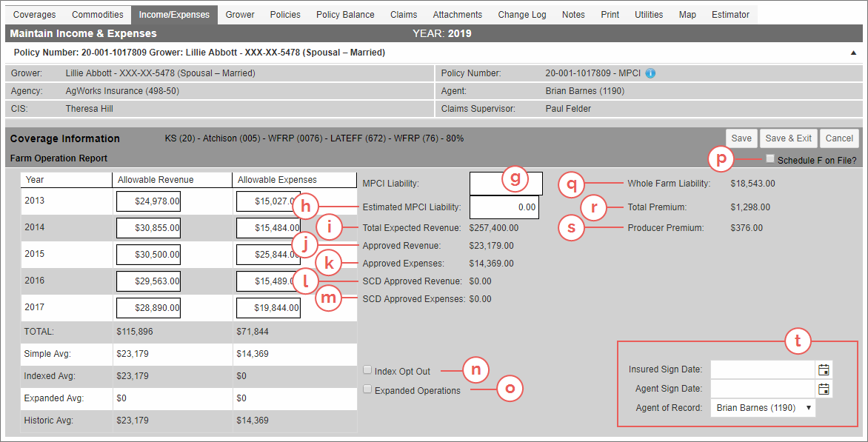
Task: Focus the Insured Sign Date text field
Action: tap(763, 369)
